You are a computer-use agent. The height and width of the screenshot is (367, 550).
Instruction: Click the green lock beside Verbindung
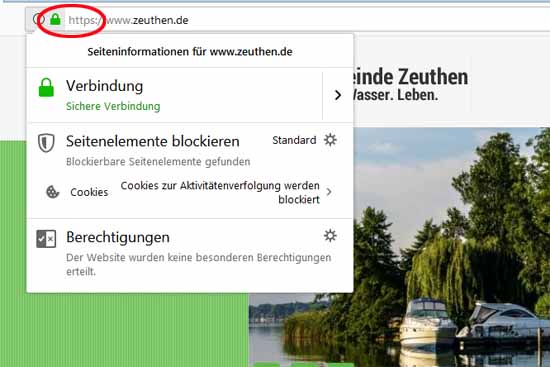46,87
